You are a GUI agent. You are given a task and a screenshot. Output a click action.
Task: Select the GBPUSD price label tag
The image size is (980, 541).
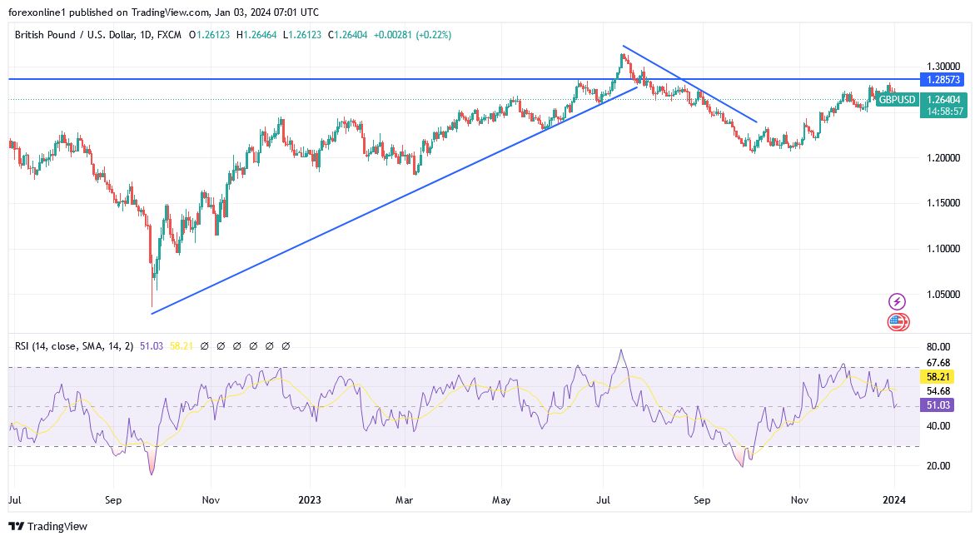pos(897,99)
